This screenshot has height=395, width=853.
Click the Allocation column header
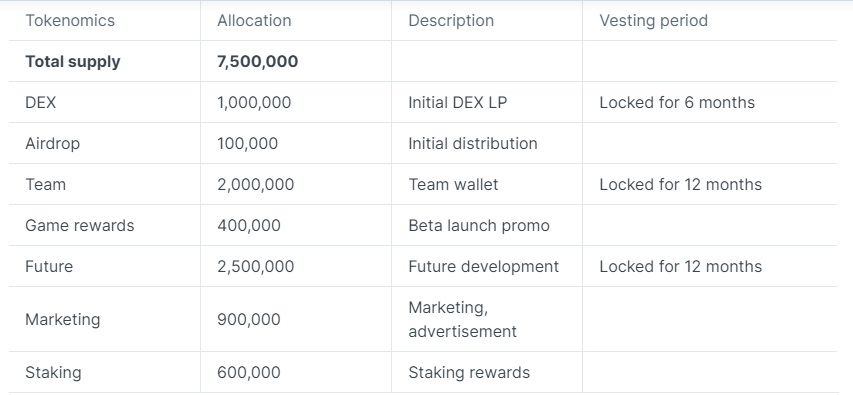click(x=254, y=21)
